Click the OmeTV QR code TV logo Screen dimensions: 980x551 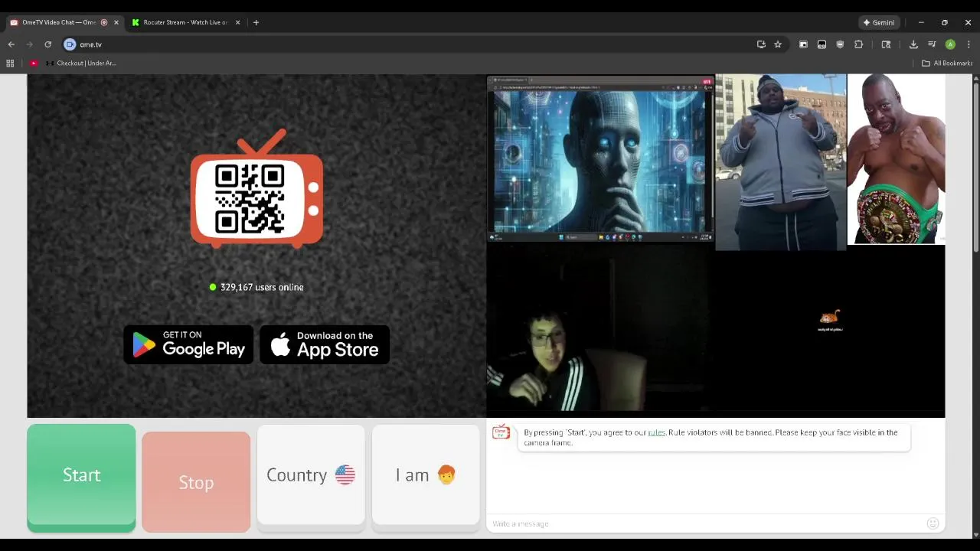pyautogui.click(x=256, y=188)
